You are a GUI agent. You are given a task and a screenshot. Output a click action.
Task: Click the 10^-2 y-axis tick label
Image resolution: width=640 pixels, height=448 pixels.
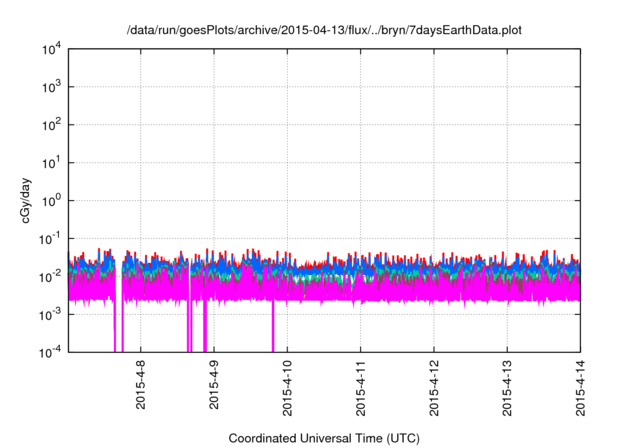click(x=50, y=277)
